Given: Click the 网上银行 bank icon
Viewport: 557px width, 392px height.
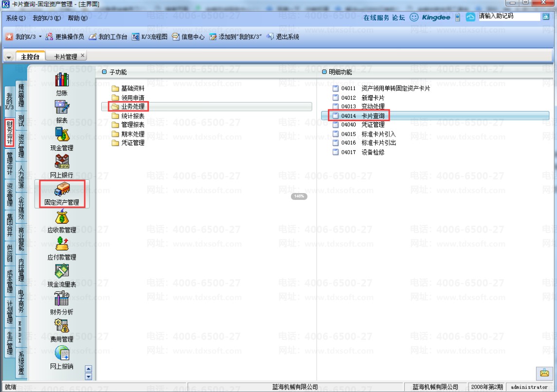Looking at the screenshot, I should 62,162.
